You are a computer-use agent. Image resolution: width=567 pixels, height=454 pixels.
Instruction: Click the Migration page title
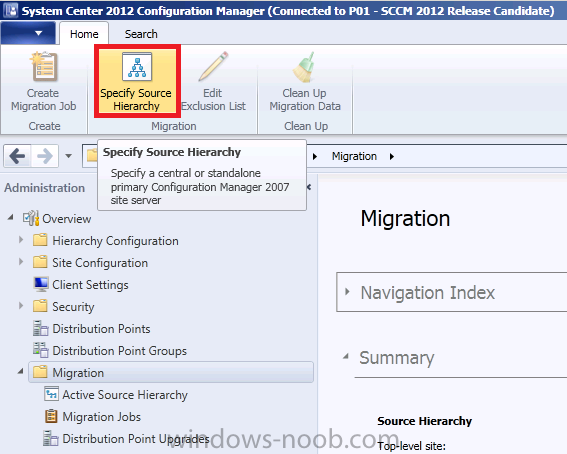pyautogui.click(x=405, y=219)
